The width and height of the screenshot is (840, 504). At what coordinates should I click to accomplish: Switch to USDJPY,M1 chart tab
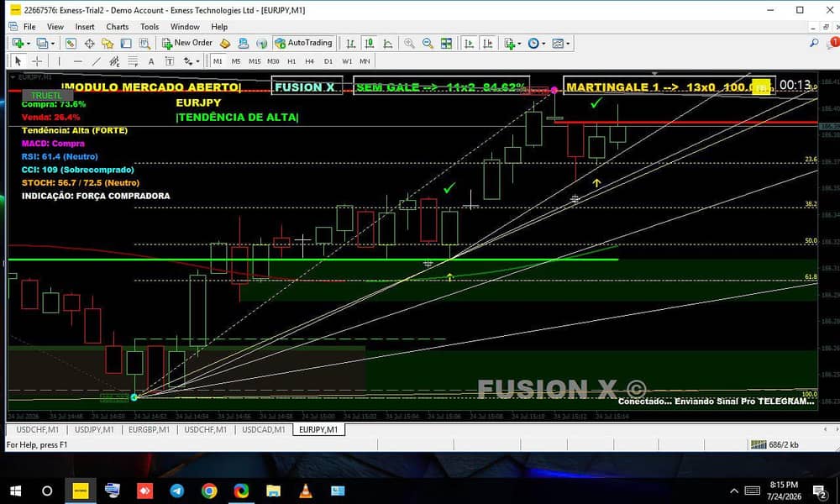pyautogui.click(x=94, y=429)
